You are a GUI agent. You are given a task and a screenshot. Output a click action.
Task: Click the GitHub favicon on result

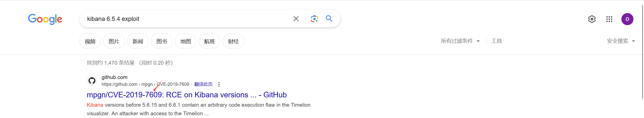pyautogui.click(x=92, y=81)
